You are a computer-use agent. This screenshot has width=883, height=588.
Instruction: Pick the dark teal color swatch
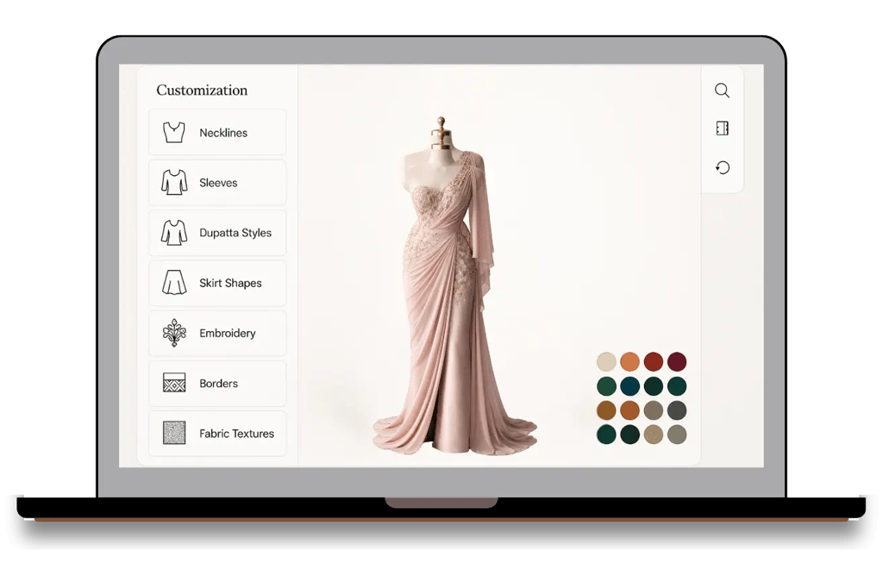click(x=629, y=386)
